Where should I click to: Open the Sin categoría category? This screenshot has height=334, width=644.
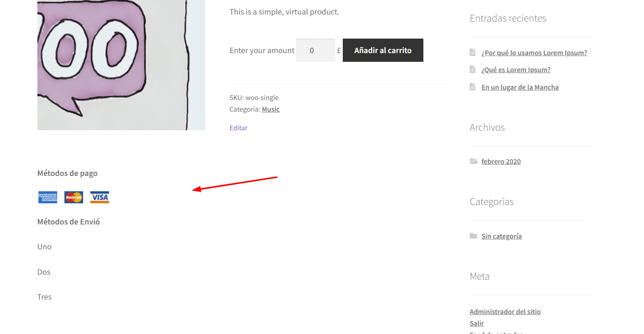(501, 236)
